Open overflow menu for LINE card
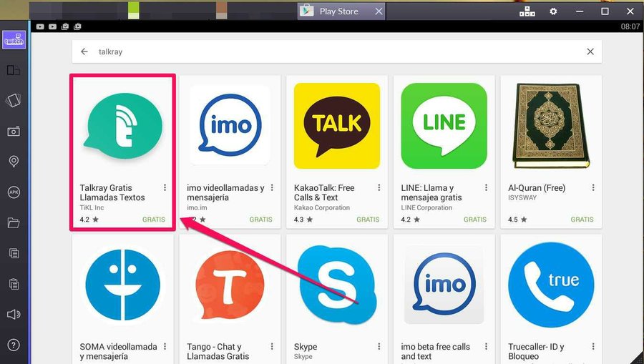 486,187
